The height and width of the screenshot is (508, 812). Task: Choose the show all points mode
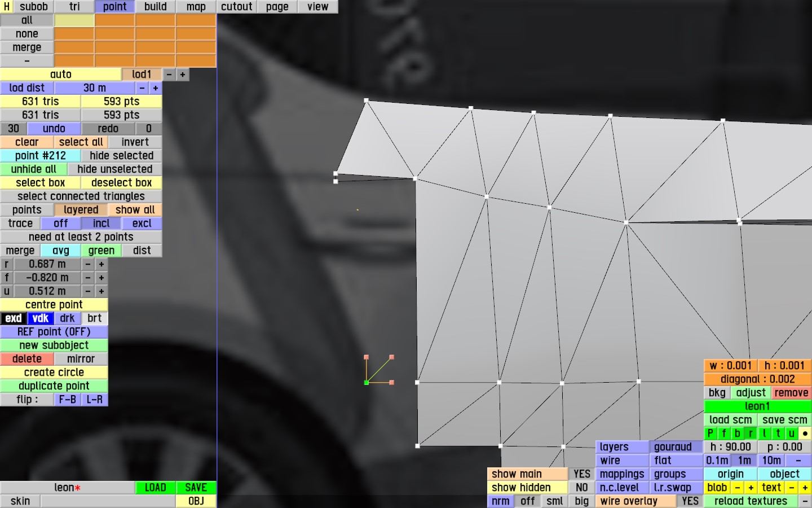coord(135,210)
